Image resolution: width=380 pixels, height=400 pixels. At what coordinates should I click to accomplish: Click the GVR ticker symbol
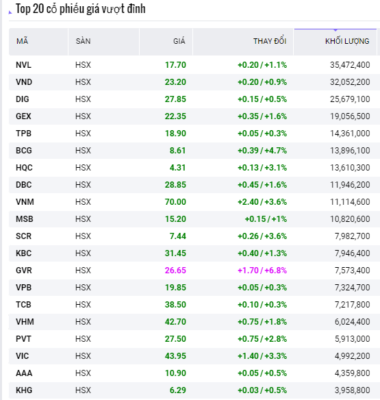[24, 270]
